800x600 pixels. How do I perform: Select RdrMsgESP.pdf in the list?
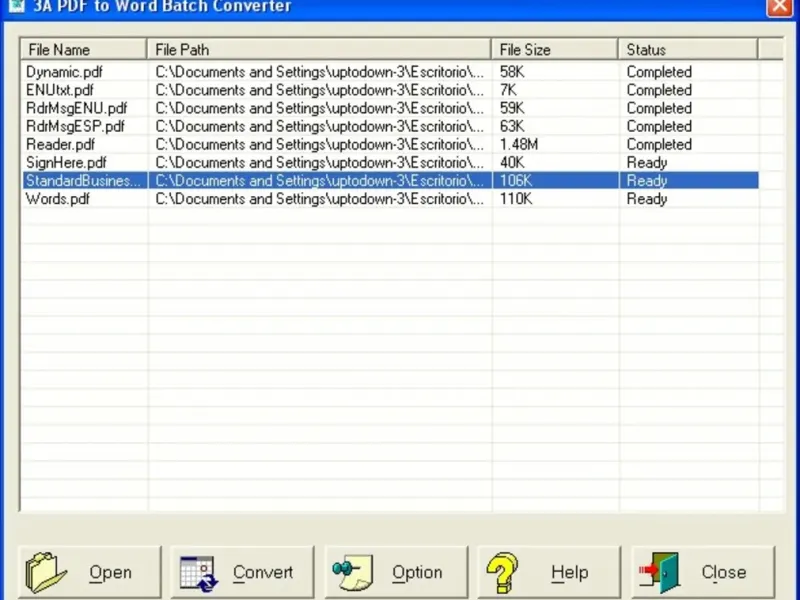tap(75, 127)
